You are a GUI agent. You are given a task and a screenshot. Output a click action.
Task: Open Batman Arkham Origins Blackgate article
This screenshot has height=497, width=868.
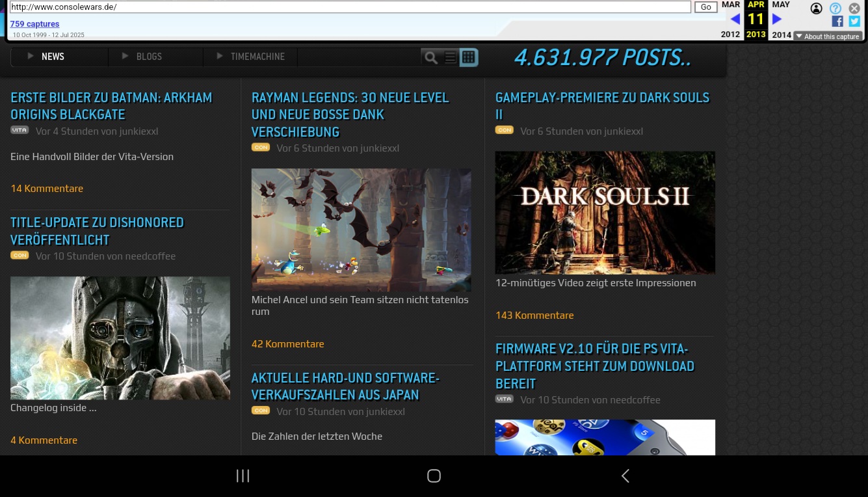click(111, 106)
